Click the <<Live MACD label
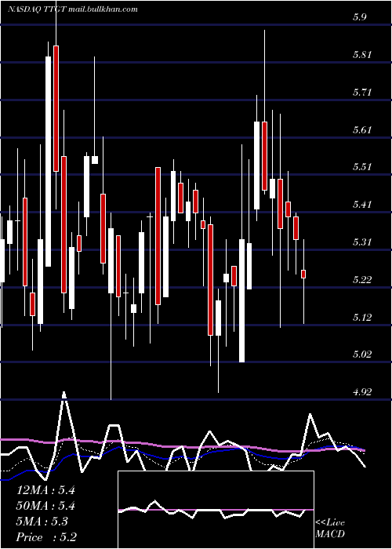 (x=330, y=528)
